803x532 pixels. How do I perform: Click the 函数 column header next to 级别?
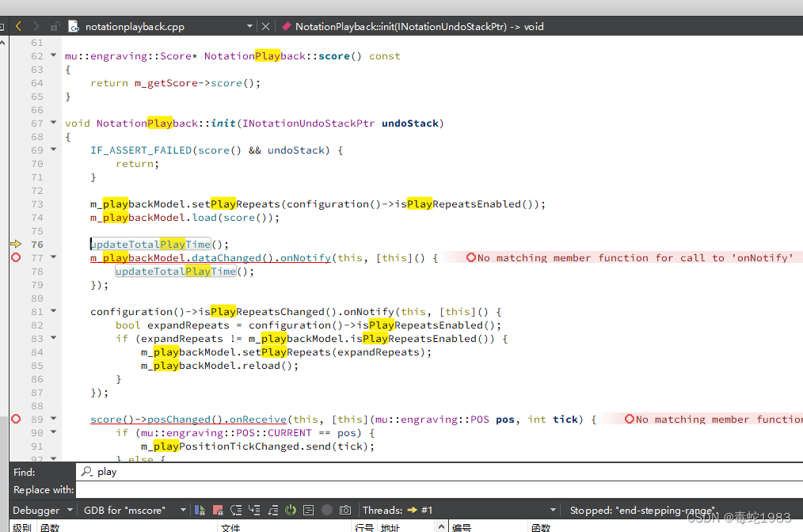(x=50, y=527)
